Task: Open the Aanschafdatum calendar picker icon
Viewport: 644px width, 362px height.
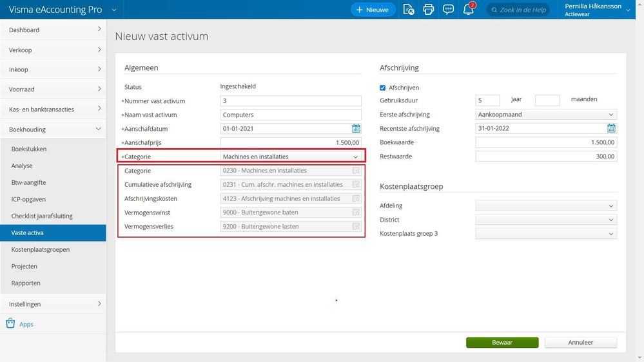Action: (x=356, y=128)
